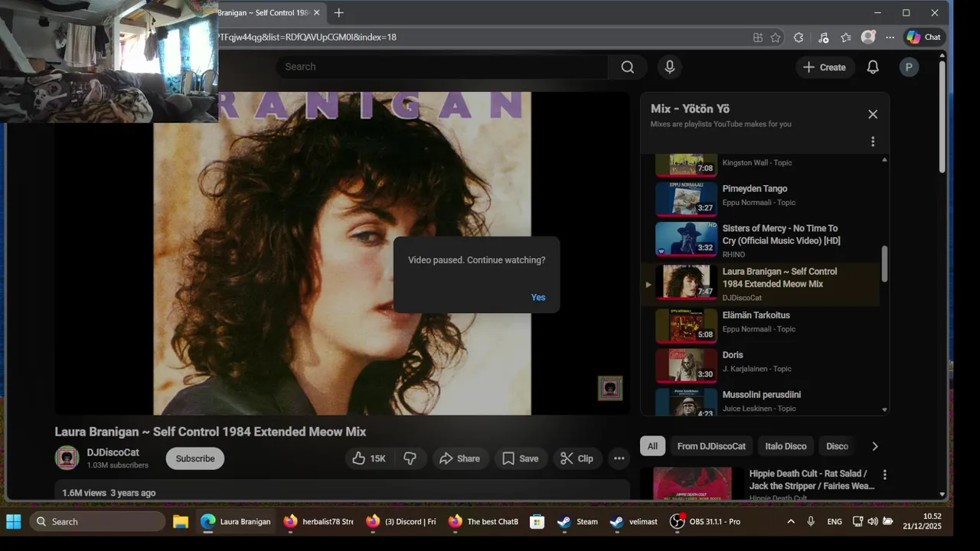Screen dimensions: 980x551
Task: Share the Laura Branigan video
Action: pos(461,458)
